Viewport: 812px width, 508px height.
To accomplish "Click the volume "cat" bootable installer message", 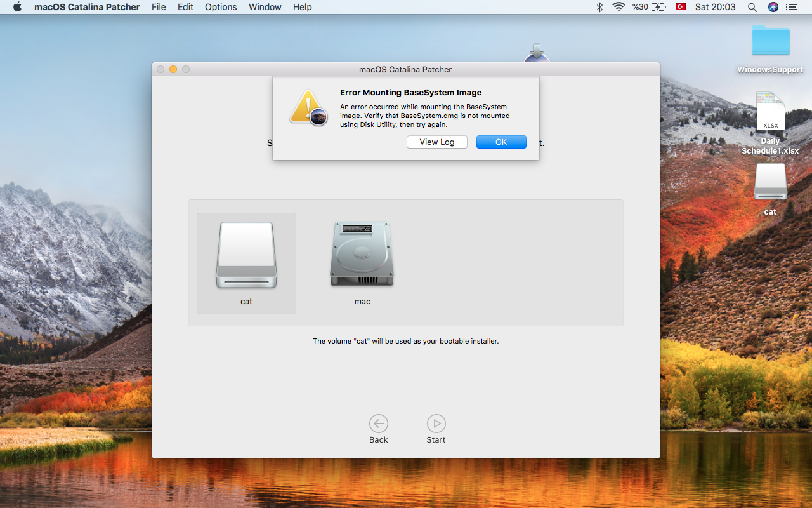I will [406, 341].
